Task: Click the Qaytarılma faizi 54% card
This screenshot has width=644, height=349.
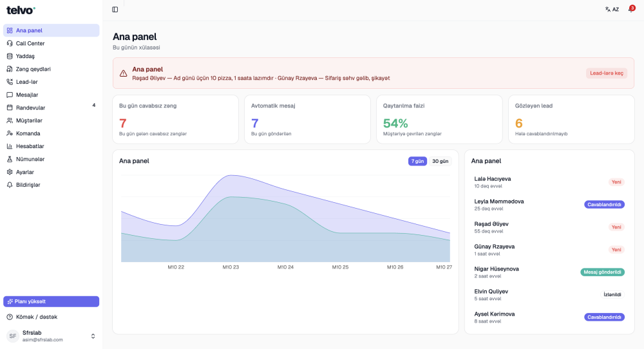Action: tap(439, 120)
